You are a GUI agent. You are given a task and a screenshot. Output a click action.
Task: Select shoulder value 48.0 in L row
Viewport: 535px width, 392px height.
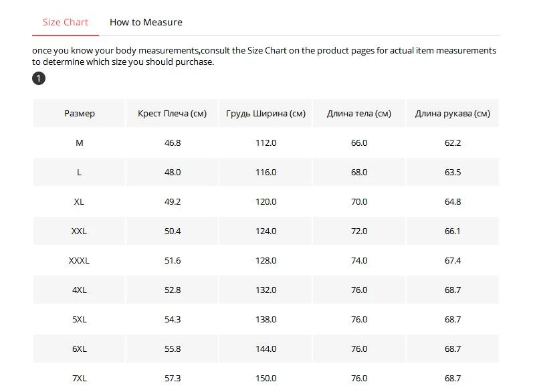(x=173, y=173)
